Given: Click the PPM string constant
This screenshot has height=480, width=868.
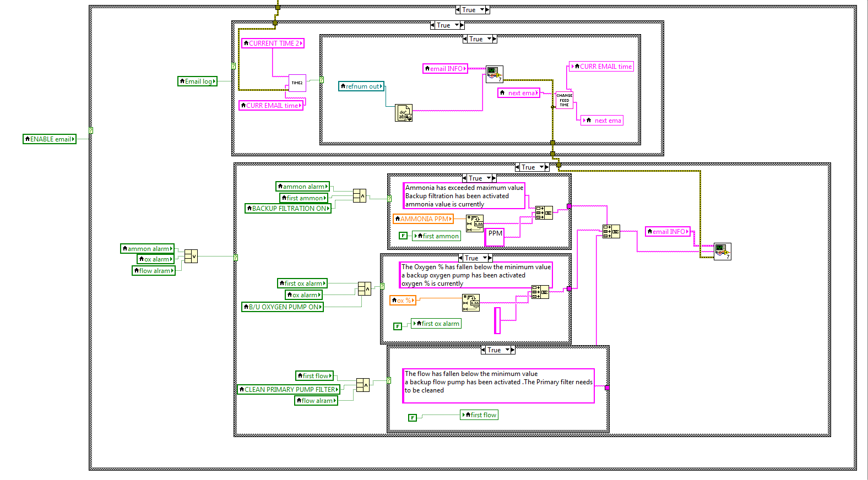Looking at the screenshot, I should pos(495,234).
